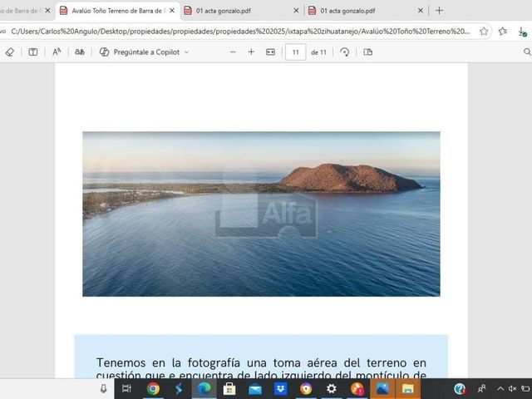Viewport: 532px width, 399px height.
Task: Switch to the last 01 acta gonzalo.pdf tab
Action: tap(366, 11)
